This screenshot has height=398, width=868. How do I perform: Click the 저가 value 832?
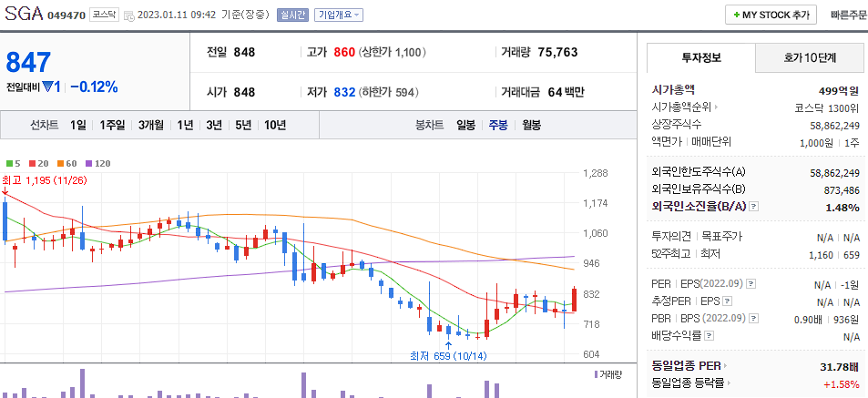coord(344,92)
